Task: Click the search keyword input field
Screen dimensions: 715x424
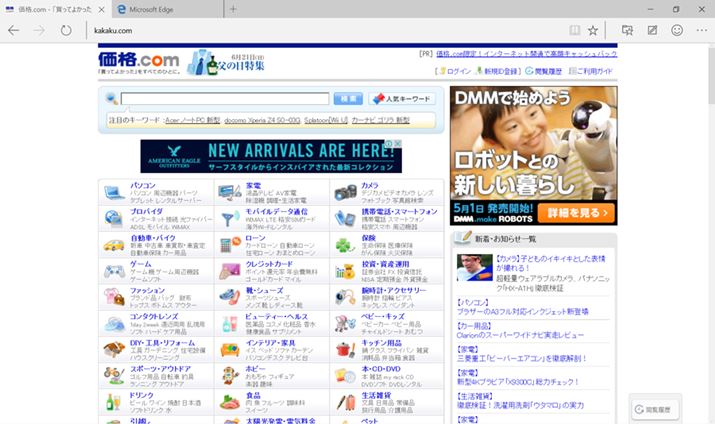Action: click(x=225, y=98)
